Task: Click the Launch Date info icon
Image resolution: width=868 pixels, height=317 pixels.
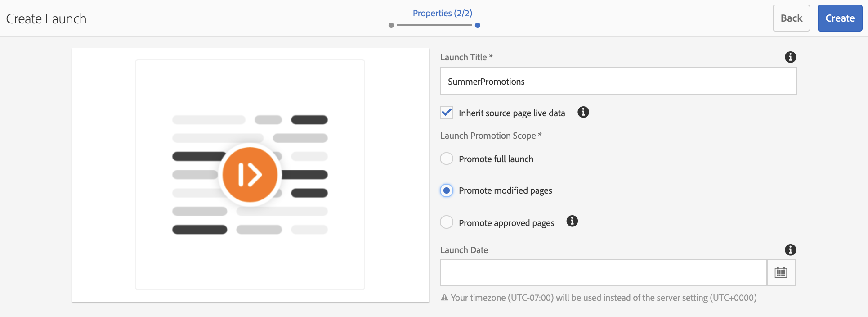Action: click(x=790, y=250)
